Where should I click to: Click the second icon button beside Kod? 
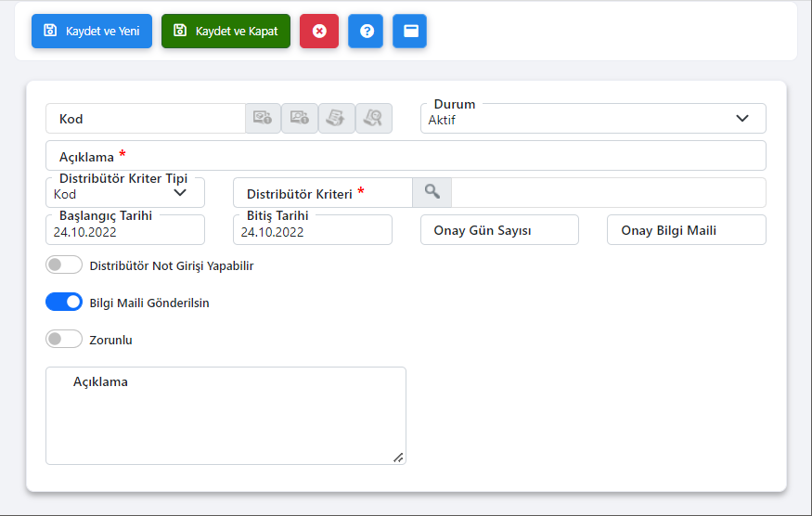pyautogui.click(x=300, y=118)
